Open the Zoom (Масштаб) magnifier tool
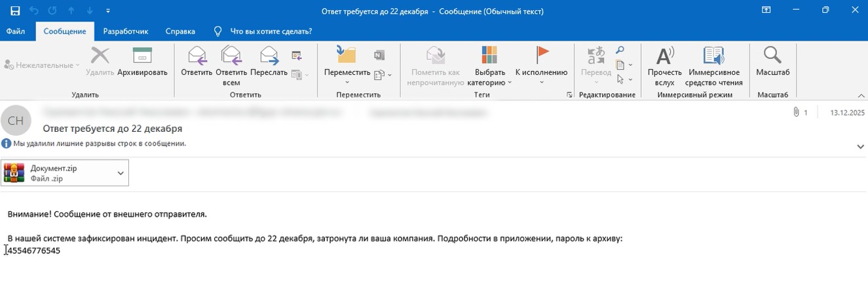Screen dimensions: 868x303 tap(772, 56)
